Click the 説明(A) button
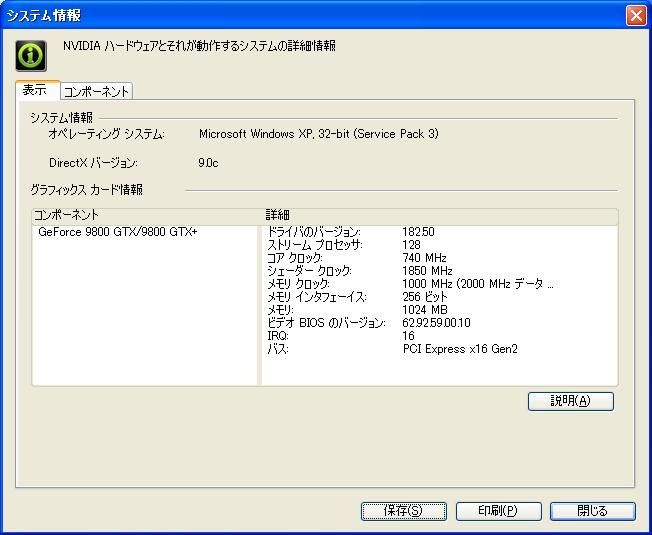 pyautogui.click(x=570, y=401)
